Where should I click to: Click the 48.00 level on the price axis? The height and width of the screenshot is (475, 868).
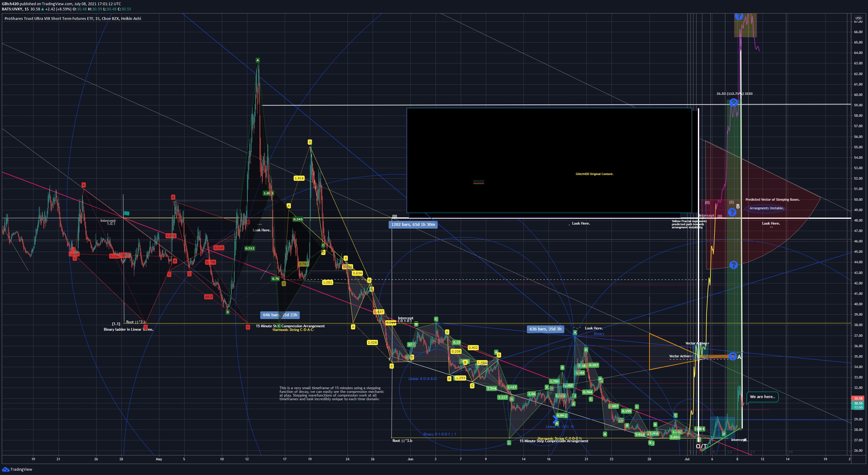tap(858, 220)
